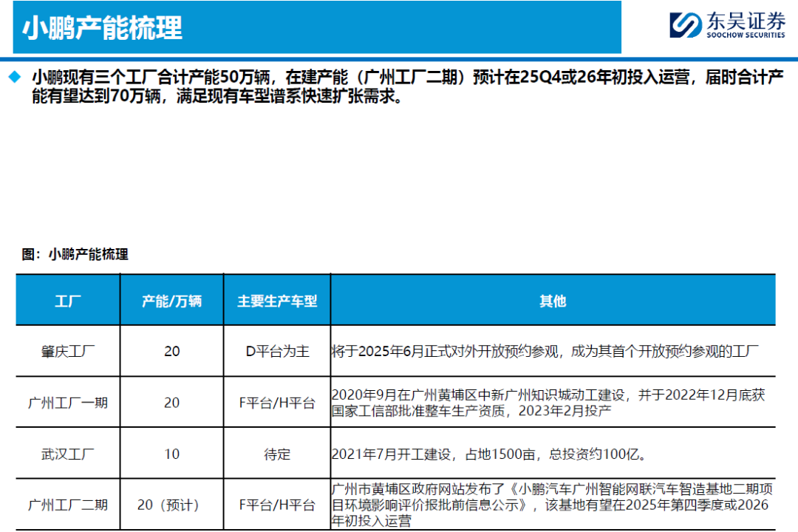Viewport: 798px width, 532px height.
Task: Select the figure caption 图：小鹏产能梳理
Action: tap(75, 255)
